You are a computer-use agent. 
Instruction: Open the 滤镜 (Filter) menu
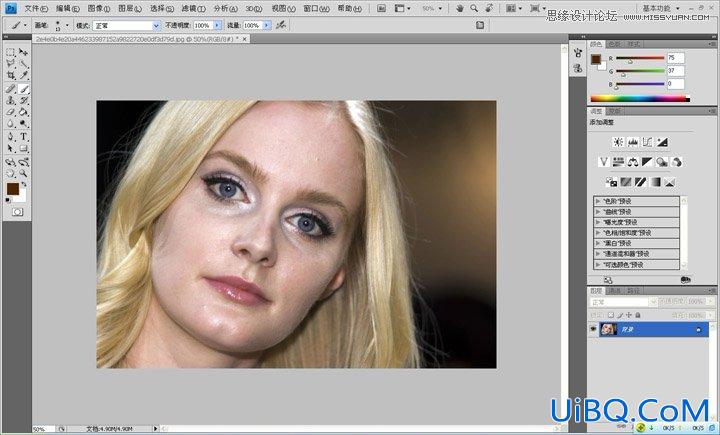coord(193,8)
